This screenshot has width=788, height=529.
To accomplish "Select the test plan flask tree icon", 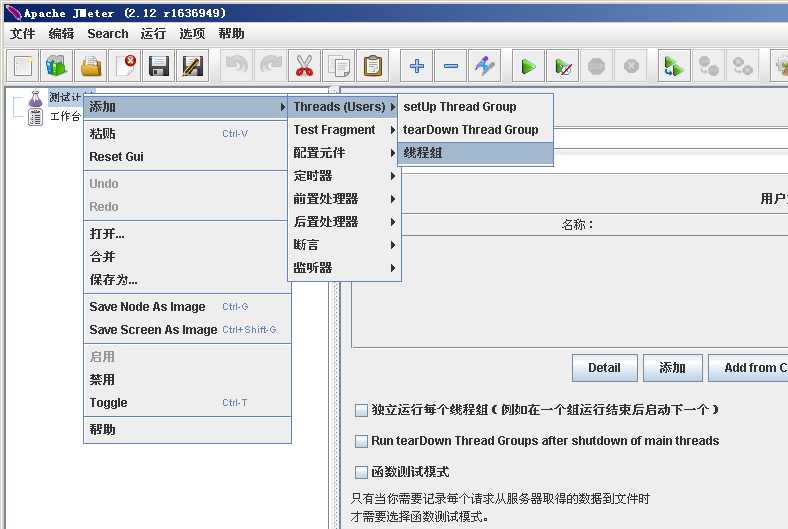I will (x=35, y=98).
